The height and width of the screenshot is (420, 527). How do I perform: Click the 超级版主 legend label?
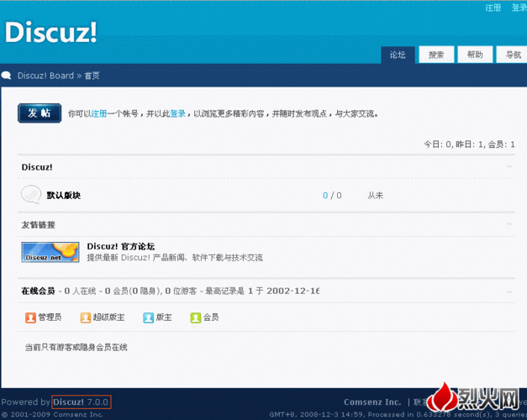(x=108, y=318)
